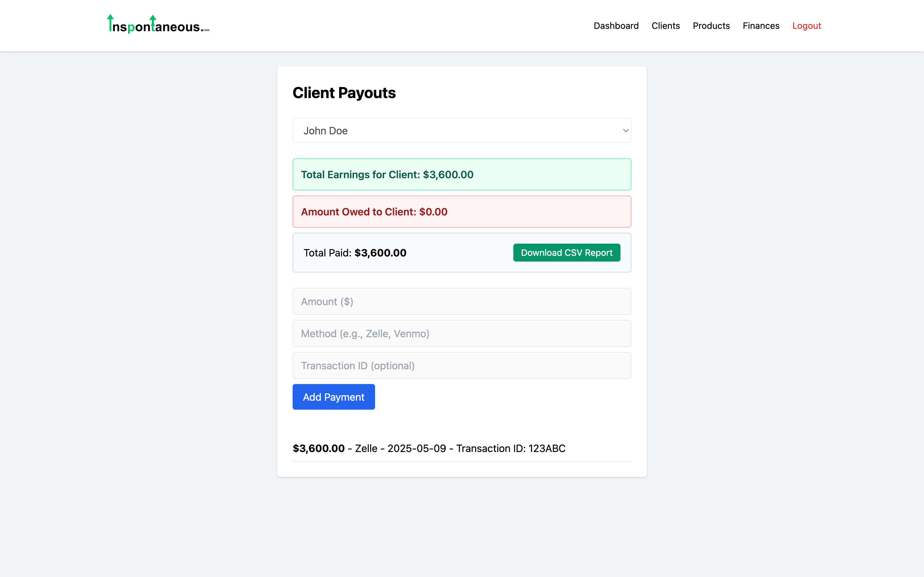Click the Client Payouts heading
Viewport: 924px width, 577px height.
[344, 93]
